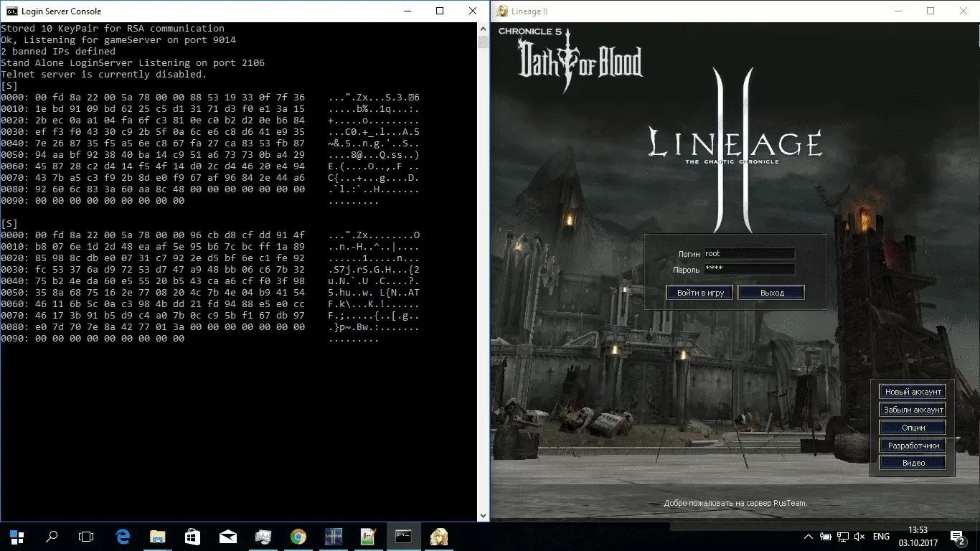
Task: Click 'Stored 10 KeyPair for RSA communication' line
Action: click(x=113, y=28)
